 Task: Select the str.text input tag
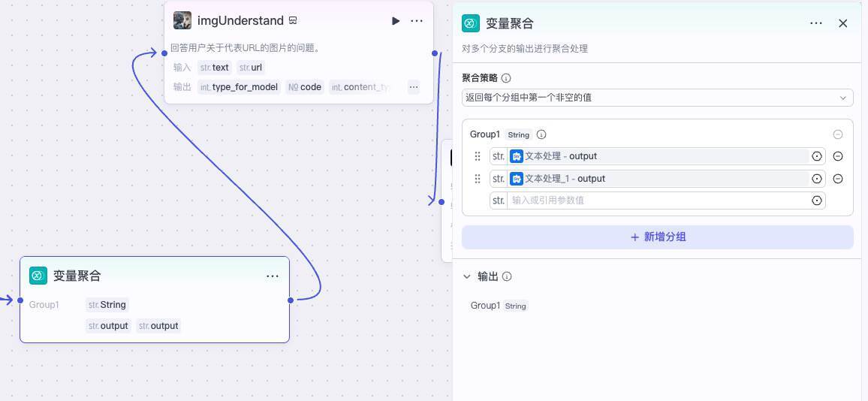click(214, 68)
